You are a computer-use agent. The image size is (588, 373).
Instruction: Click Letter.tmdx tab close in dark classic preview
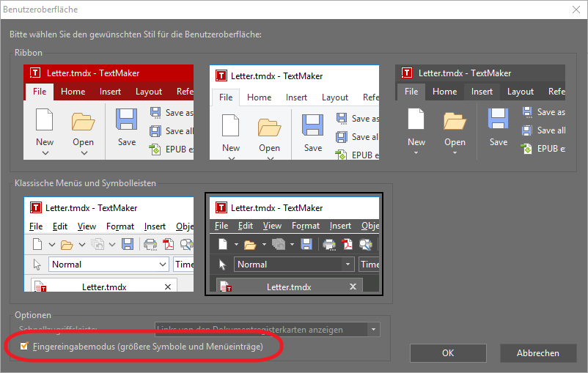(353, 287)
